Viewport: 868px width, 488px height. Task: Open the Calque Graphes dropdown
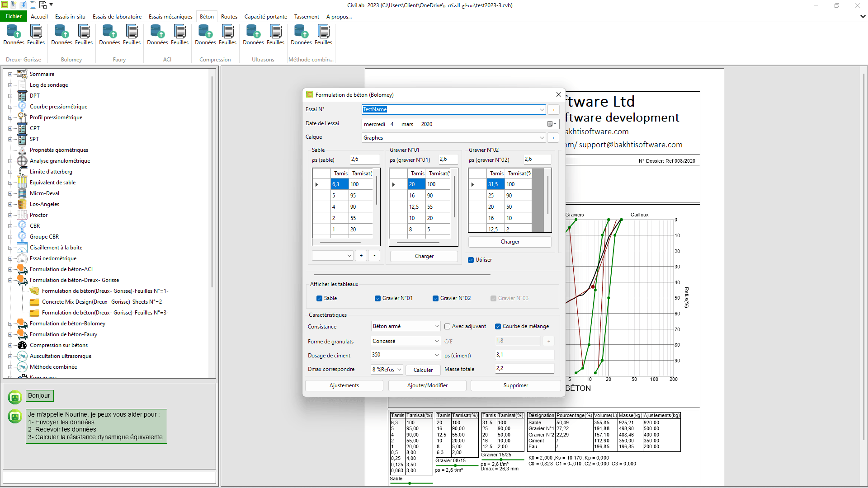point(542,138)
